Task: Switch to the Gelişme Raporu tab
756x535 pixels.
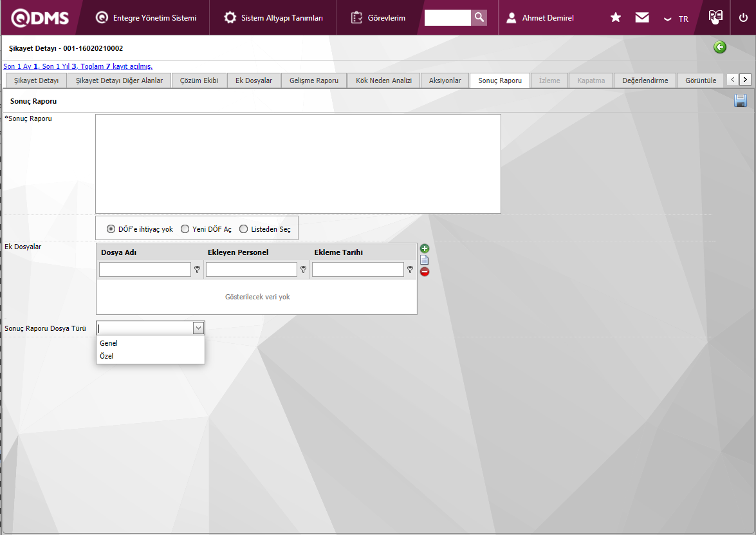Action: pyautogui.click(x=314, y=80)
